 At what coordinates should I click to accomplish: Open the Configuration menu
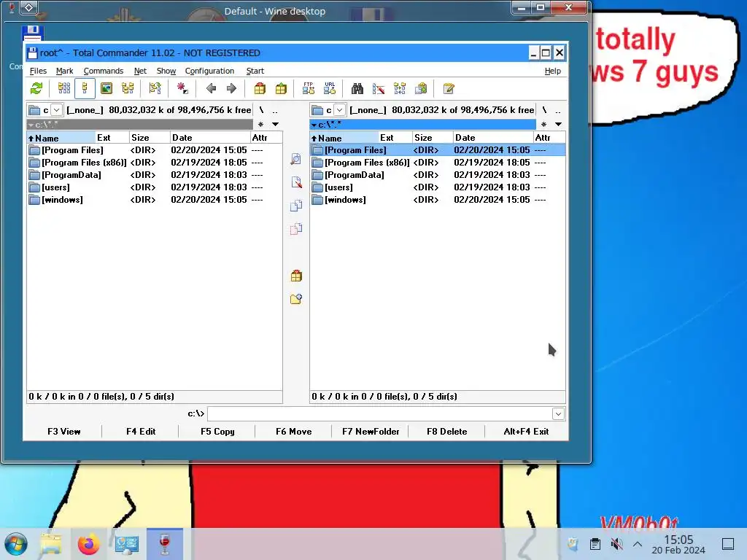point(209,71)
